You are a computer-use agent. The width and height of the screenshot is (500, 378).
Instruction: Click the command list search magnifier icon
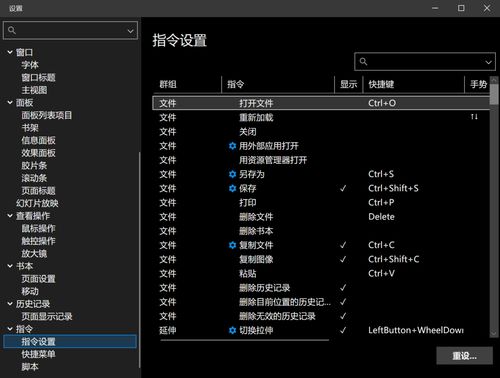click(x=363, y=61)
